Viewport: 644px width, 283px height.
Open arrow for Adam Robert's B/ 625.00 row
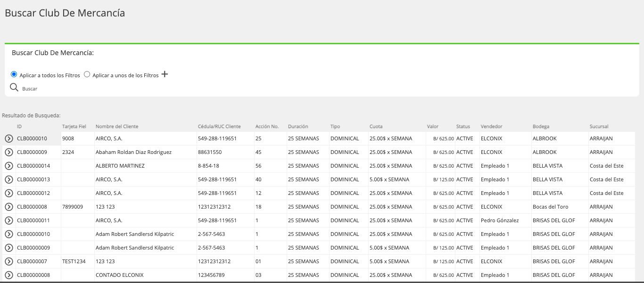click(8, 234)
